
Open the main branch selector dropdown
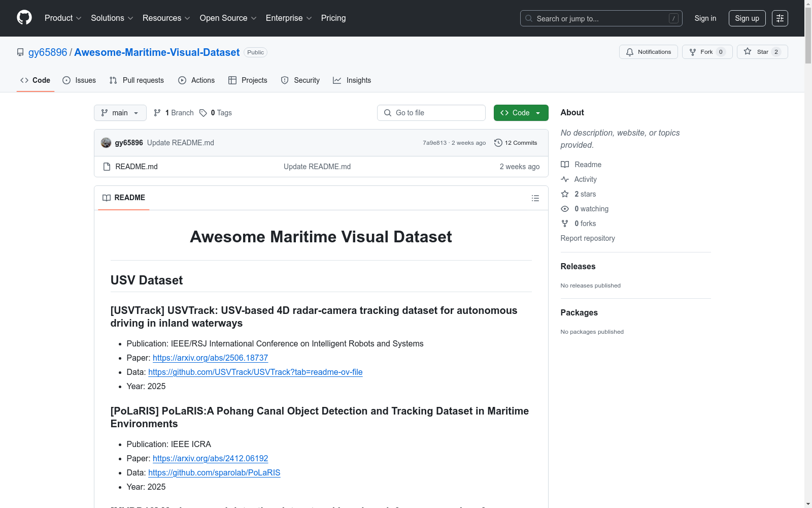click(x=120, y=113)
